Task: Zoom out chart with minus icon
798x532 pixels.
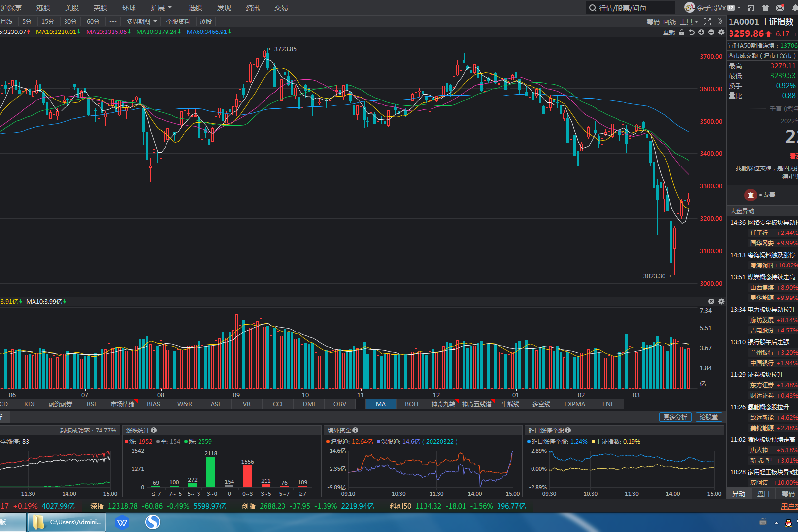Action: click(x=711, y=32)
